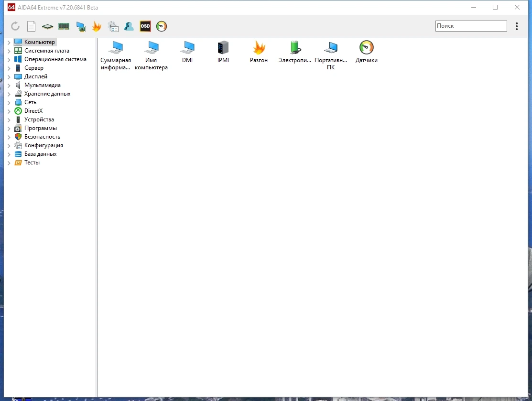The image size is (532, 401).
Task: Click the CPU chip toolbar icon
Action: 47,26
